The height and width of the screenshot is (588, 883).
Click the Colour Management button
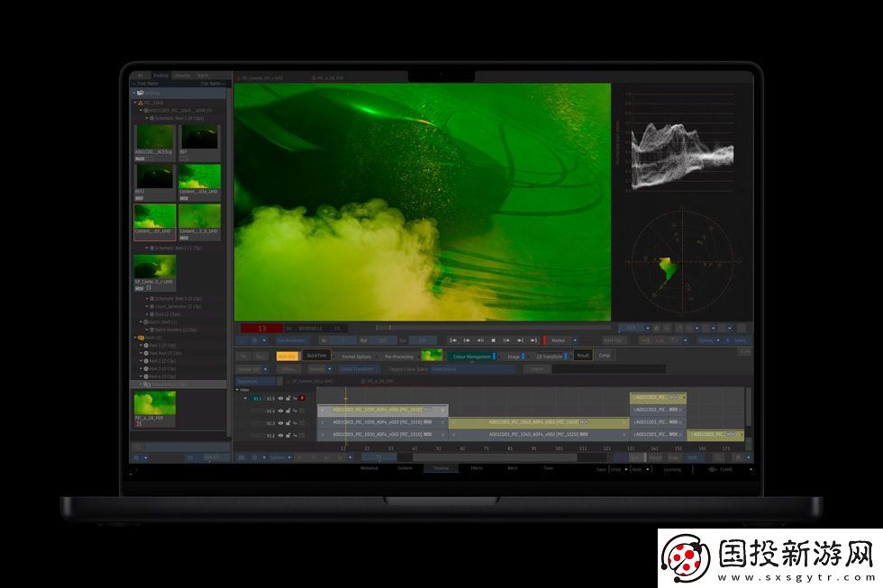(x=471, y=357)
